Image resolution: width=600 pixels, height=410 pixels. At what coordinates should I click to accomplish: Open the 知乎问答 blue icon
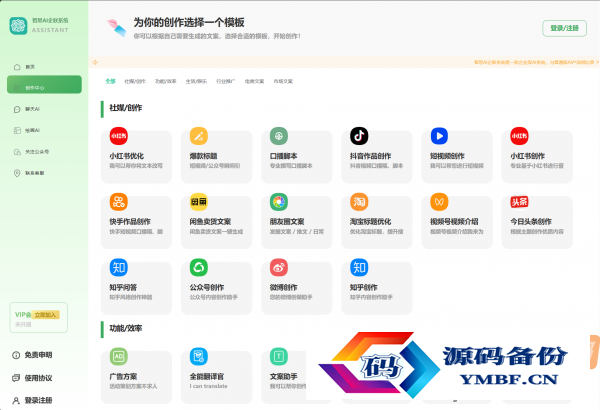coord(119,267)
